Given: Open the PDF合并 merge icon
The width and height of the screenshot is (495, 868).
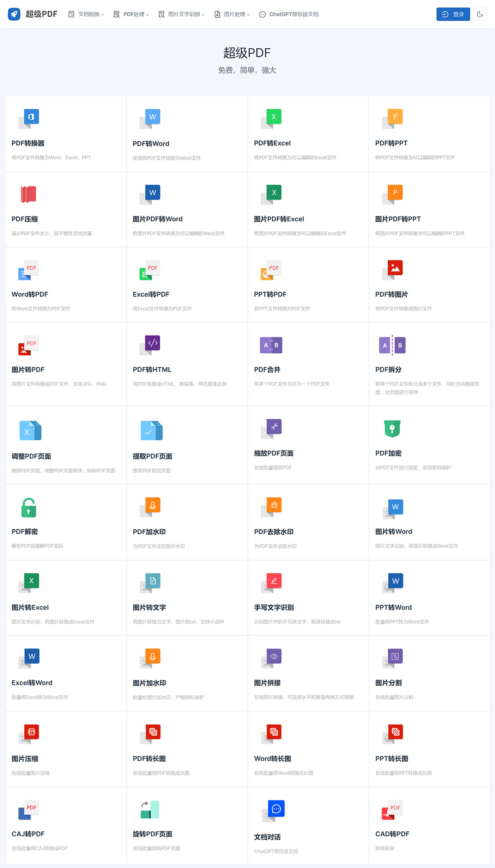Looking at the screenshot, I should pos(271,345).
